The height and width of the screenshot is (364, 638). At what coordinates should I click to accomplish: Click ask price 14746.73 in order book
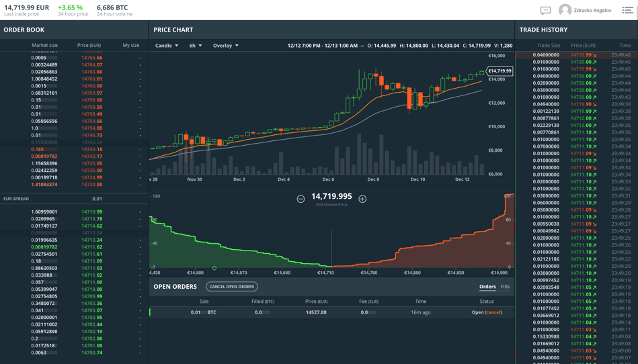(x=92, y=135)
